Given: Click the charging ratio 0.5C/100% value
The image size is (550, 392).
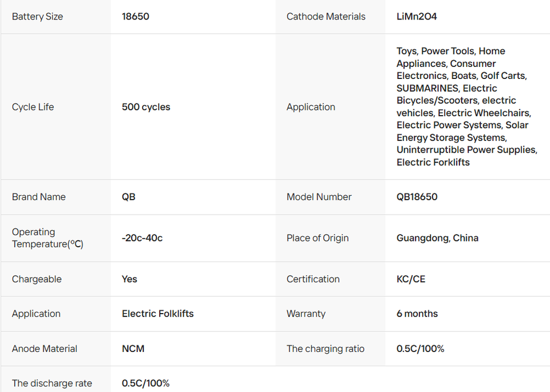Looking at the screenshot, I should click(x=420, y=349).
